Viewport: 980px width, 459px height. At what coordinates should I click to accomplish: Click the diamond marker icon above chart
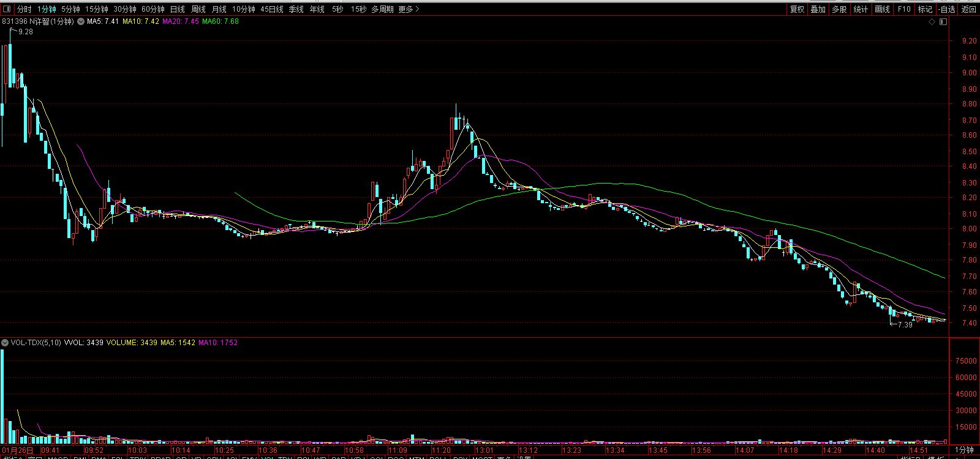coord(932,22)
